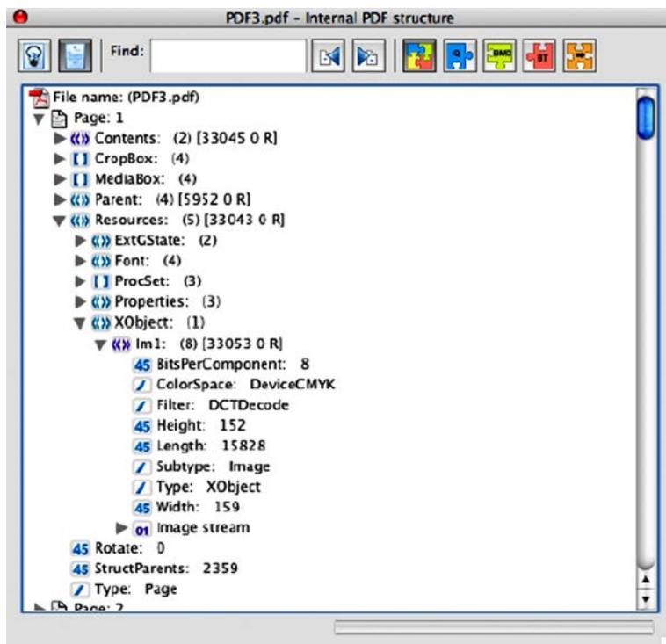Click the find next arrow button
The height and width of the screenshot is (644, 666).
click(369, 55)
